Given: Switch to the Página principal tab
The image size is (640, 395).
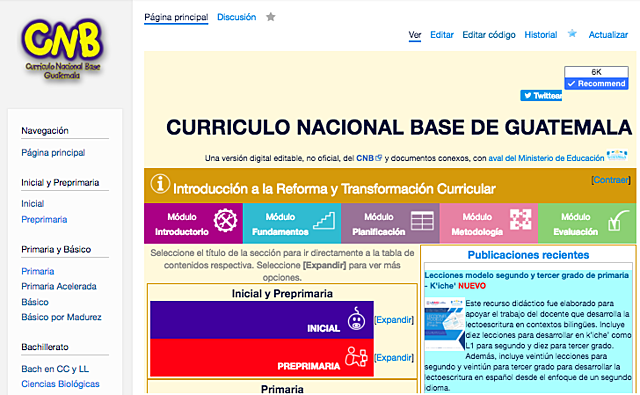Looking at the screenshot, I should pos(176,17).
